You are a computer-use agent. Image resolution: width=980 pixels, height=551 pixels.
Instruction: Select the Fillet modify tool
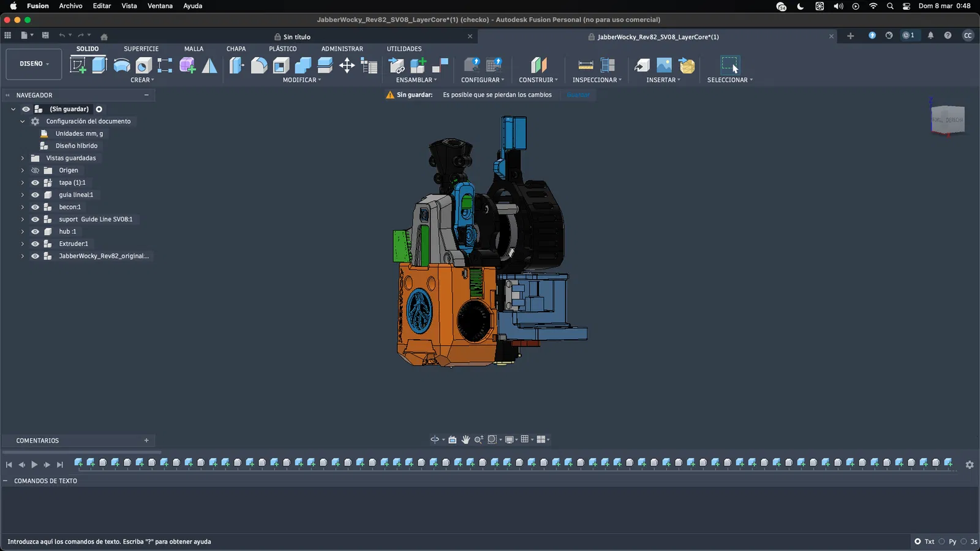[x=259, y=65]
